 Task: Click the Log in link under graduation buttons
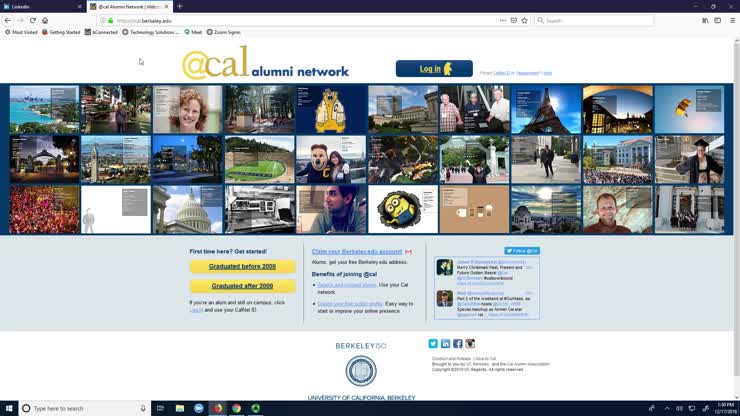pyautogui.click(x=196, y=310)
